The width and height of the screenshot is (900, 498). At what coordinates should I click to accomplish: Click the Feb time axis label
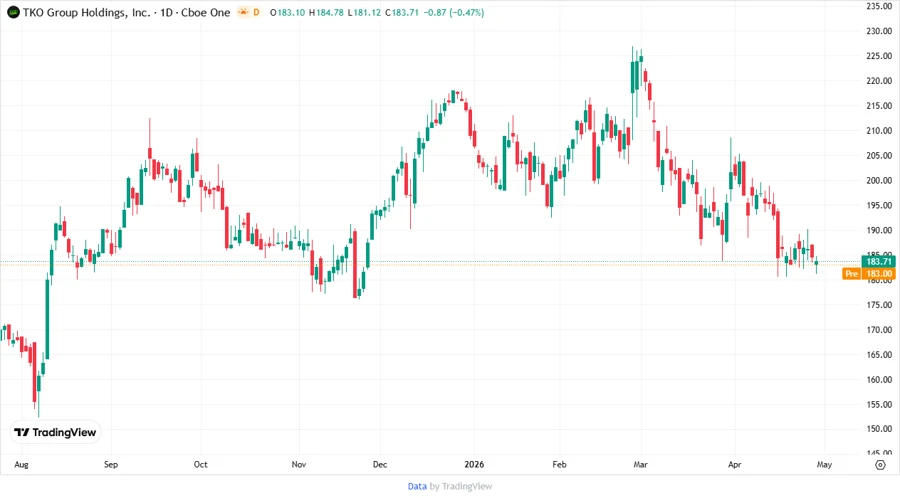559,464
